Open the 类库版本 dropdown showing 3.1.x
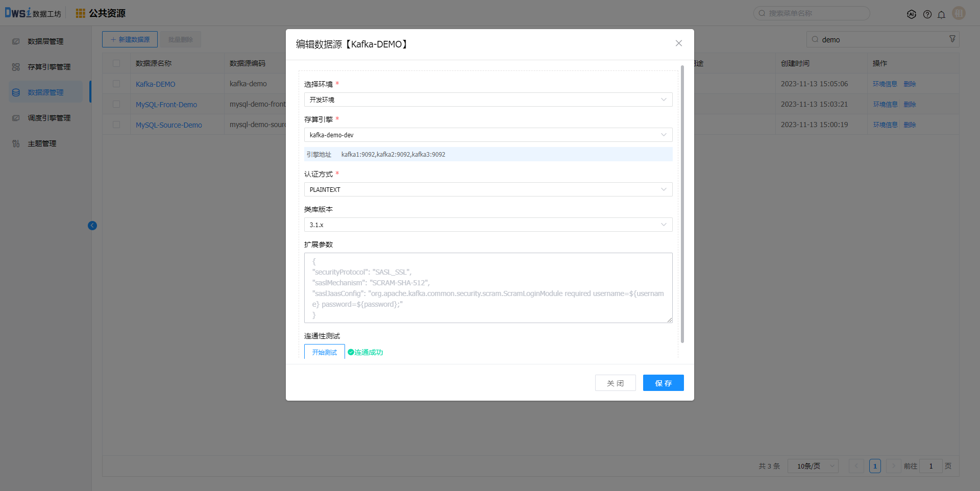This screenshot has width=980, height=491. click(488, 225)
